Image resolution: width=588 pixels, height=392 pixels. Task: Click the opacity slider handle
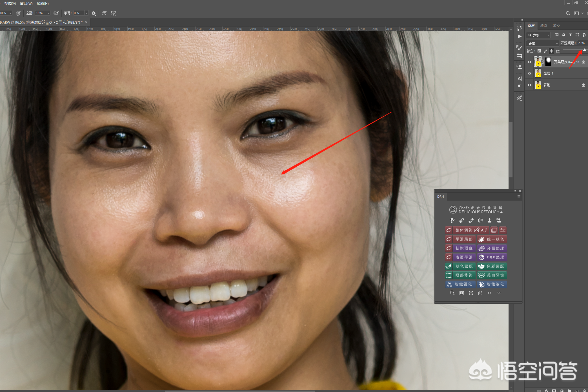584,50
